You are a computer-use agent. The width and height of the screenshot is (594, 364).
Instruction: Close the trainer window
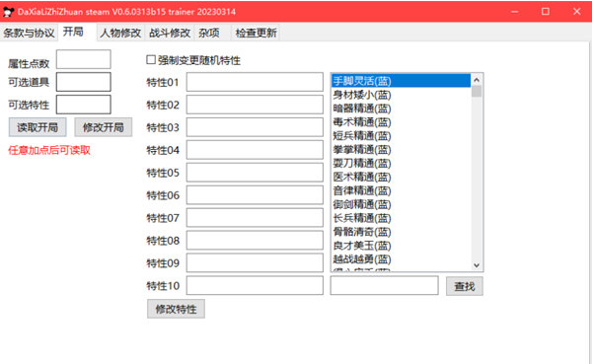[576, 12]
